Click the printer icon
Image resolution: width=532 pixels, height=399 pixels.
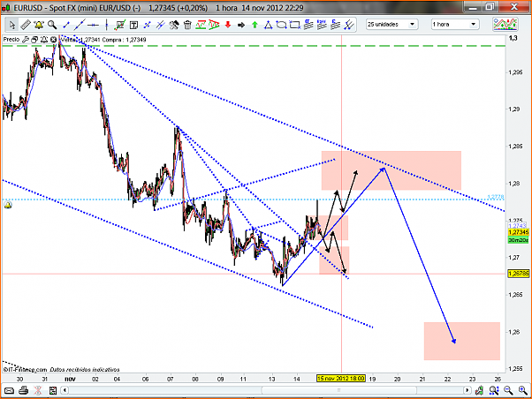pyautogui.click(x=23, y=390)
